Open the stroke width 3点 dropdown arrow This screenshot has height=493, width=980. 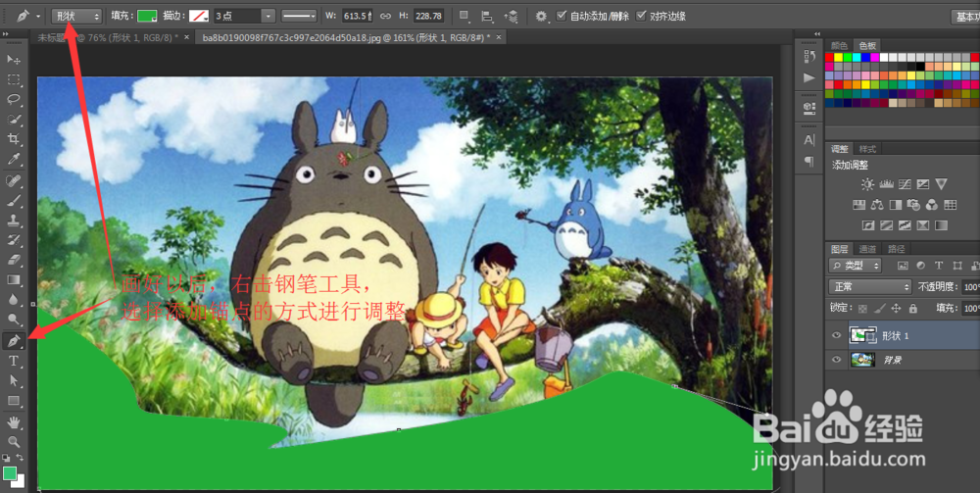pyautogui.click(x=269, y=16)
